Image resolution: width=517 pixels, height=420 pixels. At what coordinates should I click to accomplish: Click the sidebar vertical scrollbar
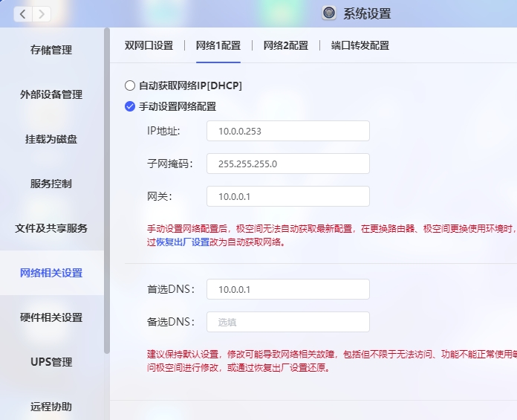(x=107, y=191)
